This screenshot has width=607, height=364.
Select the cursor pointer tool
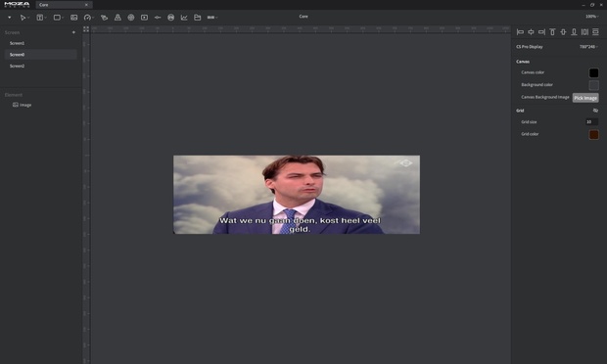click(x=23, y=18)
